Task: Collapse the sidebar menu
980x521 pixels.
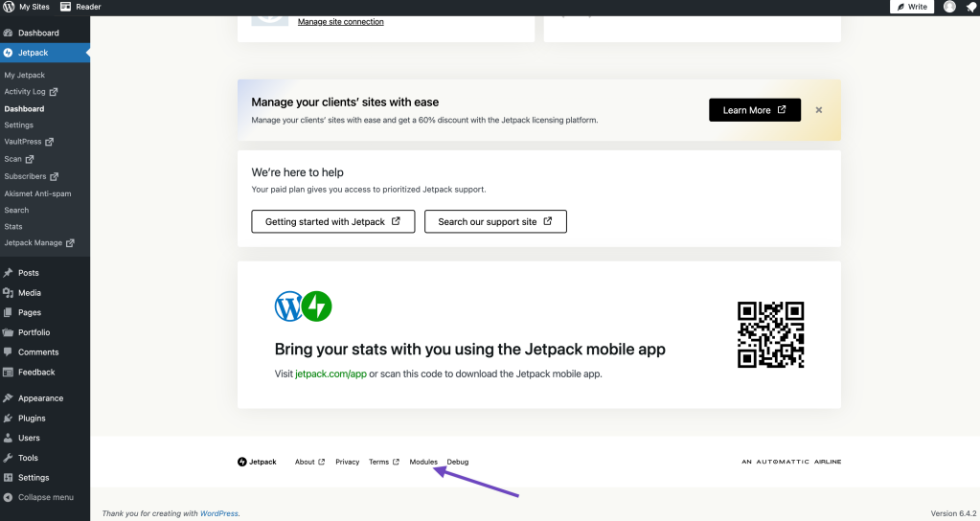Action: (x=38, y=497)
